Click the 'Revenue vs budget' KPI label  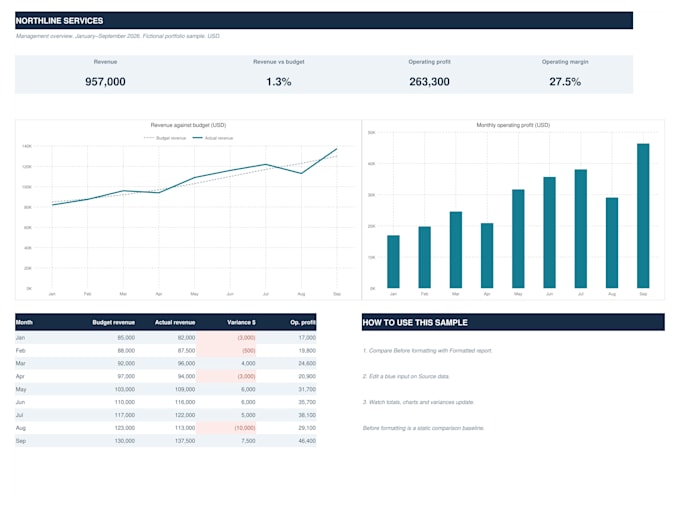[x=279, y=62]
